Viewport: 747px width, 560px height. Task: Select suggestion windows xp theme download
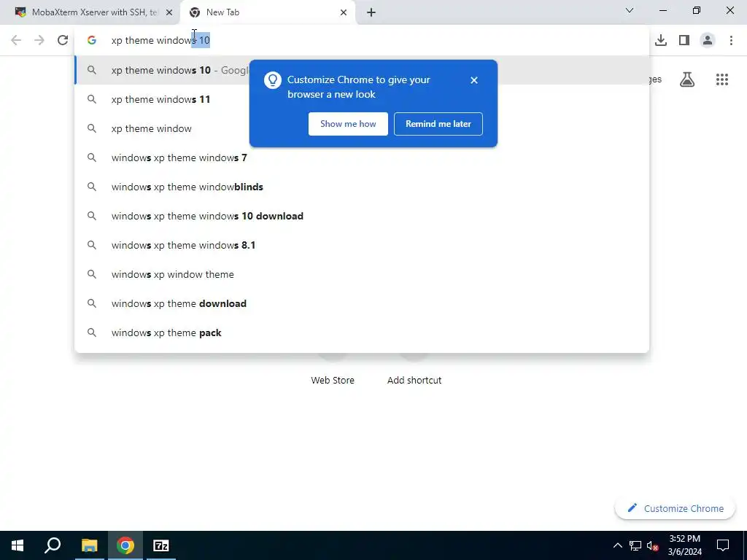(362, 303)
